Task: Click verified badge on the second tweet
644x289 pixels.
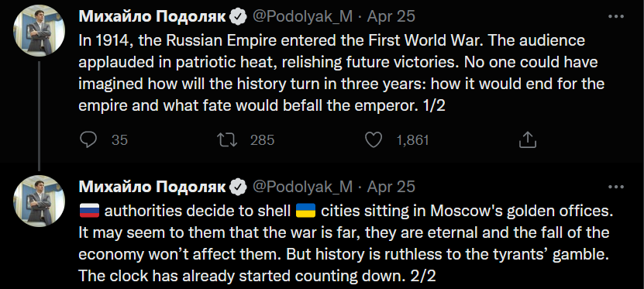Action: click(239, 188)
